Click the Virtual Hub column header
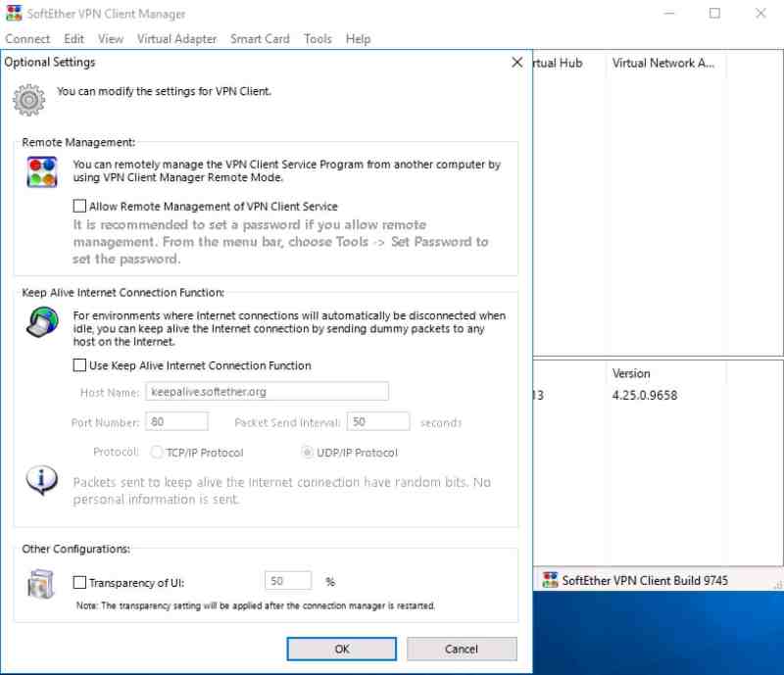The width and height of the screenshot is (784, 675). 570,63
